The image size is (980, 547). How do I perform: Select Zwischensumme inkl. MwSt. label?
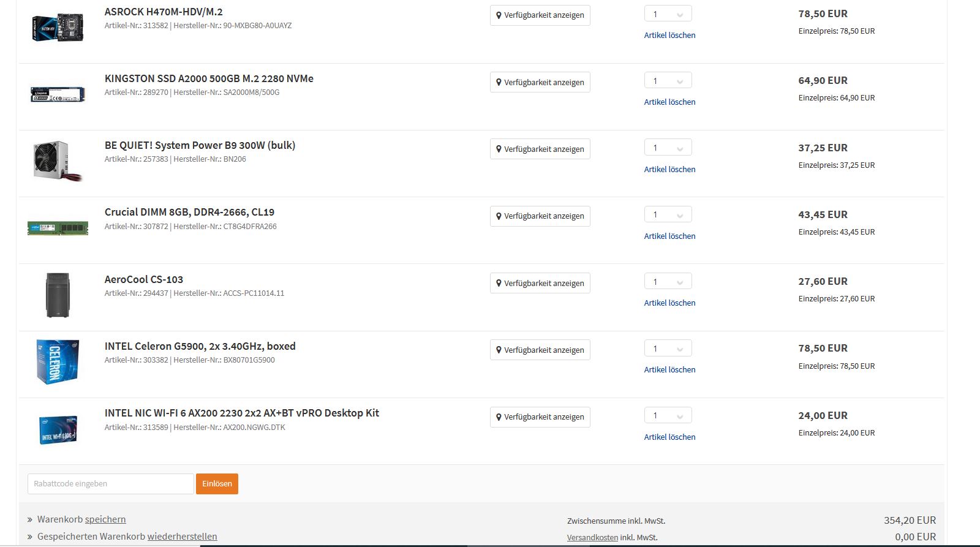(x=616, y=521)
